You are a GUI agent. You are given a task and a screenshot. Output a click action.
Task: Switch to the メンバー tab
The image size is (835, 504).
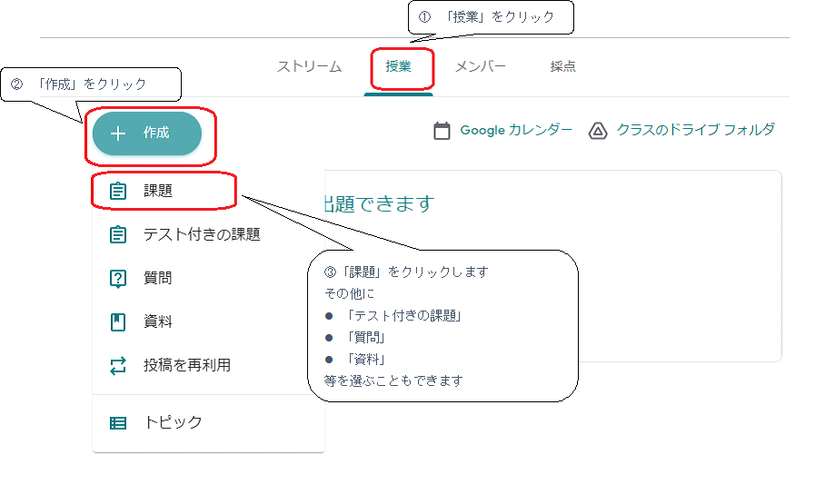[480, 66]
